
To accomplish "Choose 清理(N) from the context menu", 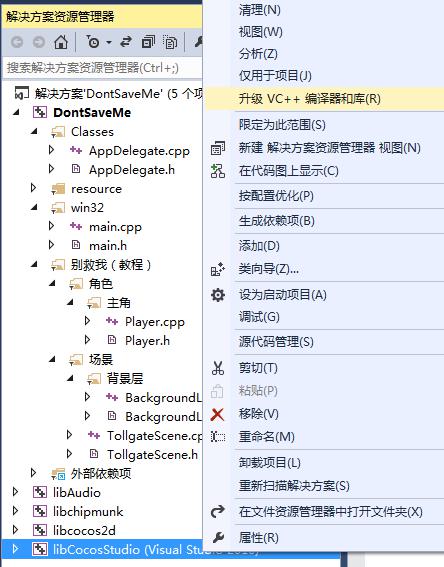I will pos(259,10).
